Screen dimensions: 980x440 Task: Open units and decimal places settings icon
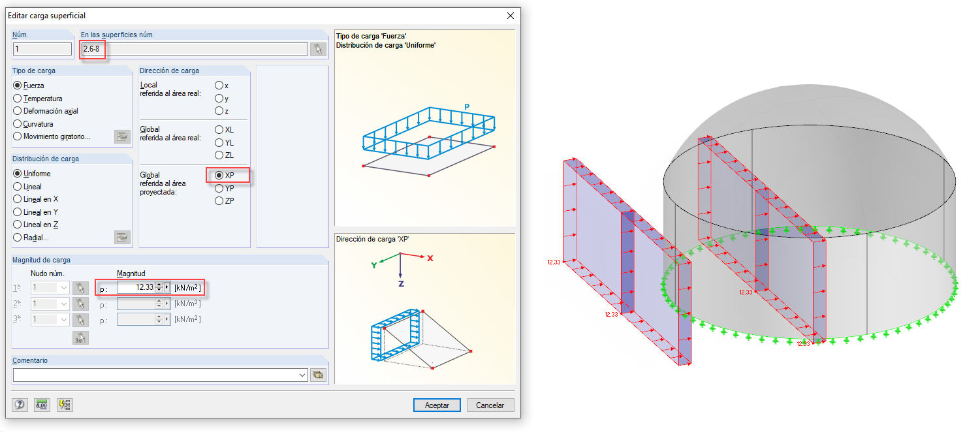pos(41,405)
